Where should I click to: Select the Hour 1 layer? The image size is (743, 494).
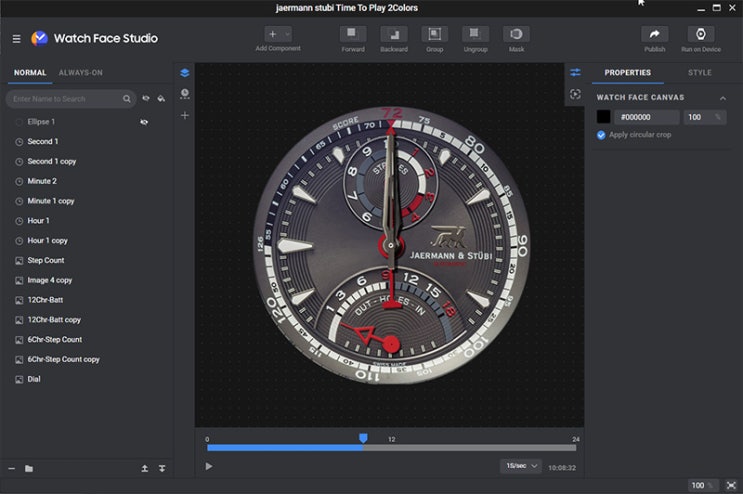pyautogui.click(x=38, y=221)
